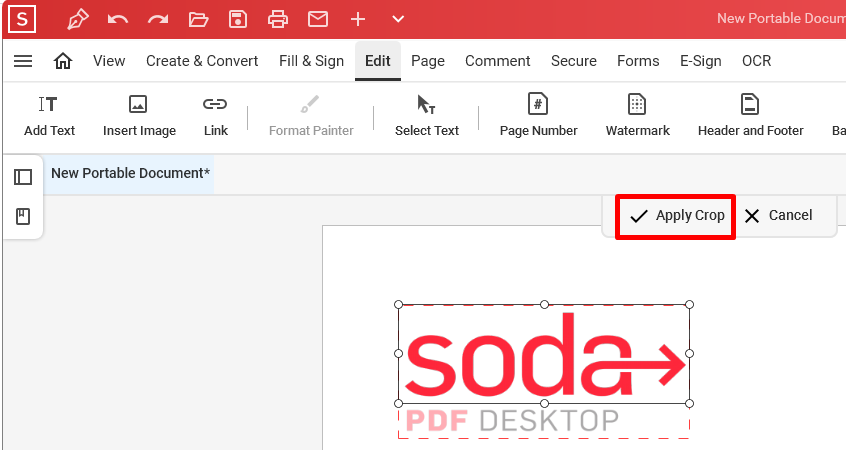Toggle the side panel icon

point(23,177)
